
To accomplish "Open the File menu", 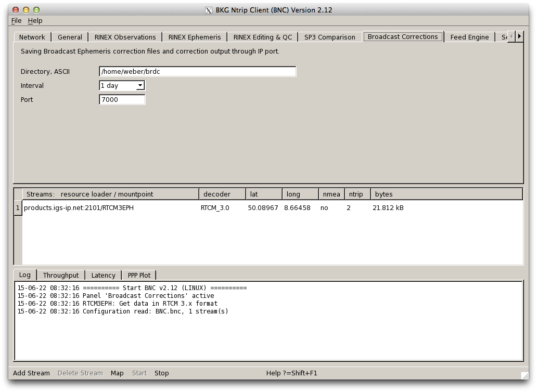I will 16,21.
